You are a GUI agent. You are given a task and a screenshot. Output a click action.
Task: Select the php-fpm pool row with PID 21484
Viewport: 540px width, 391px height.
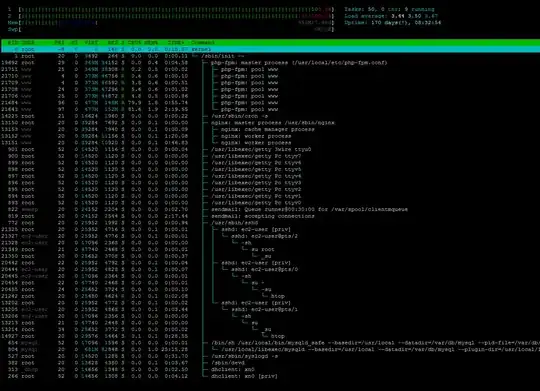tap(270, 103)
